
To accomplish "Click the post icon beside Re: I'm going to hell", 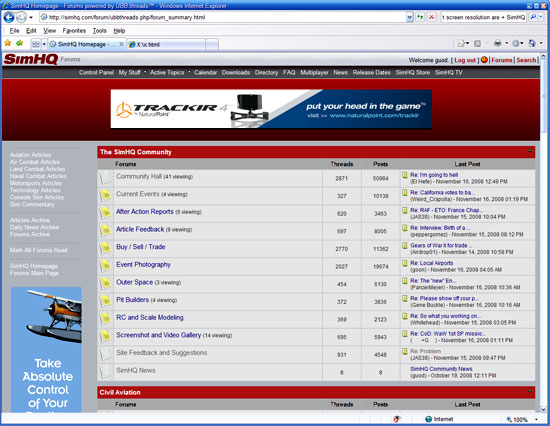I will click(x=405, y=175).
